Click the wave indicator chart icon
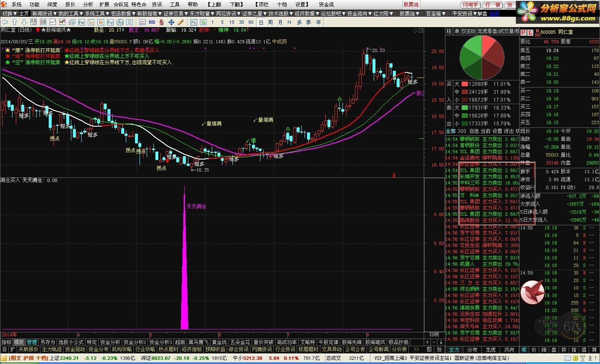 click(142, 22)
